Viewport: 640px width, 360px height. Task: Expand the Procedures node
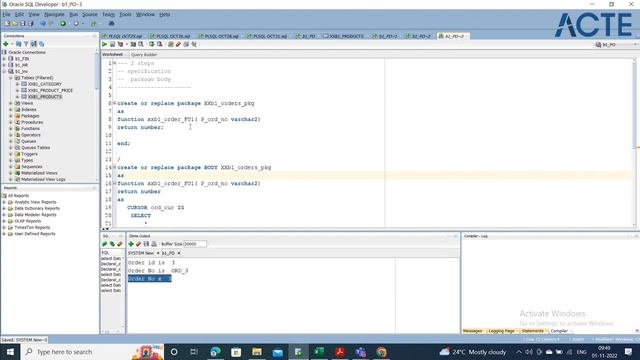click(11, 122)
